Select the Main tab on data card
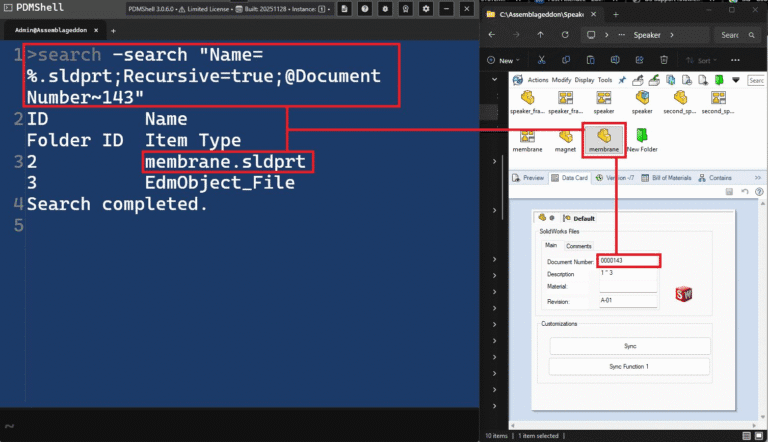768x442 pixels. (551, 245)
